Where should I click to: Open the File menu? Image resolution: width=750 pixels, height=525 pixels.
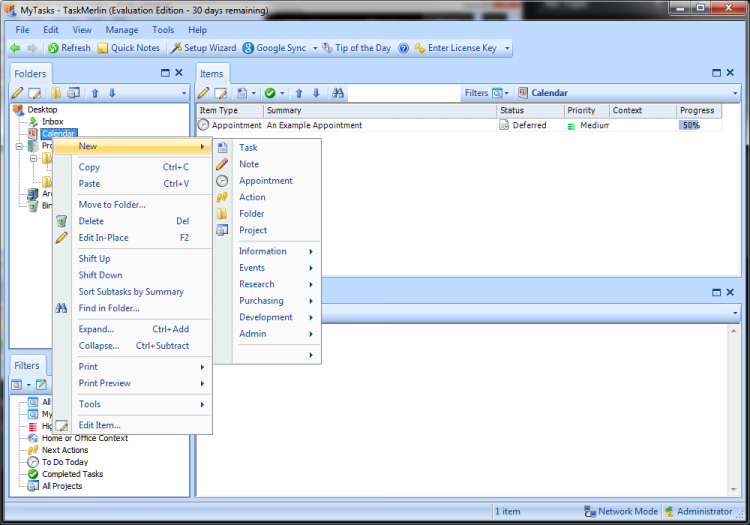22,30
